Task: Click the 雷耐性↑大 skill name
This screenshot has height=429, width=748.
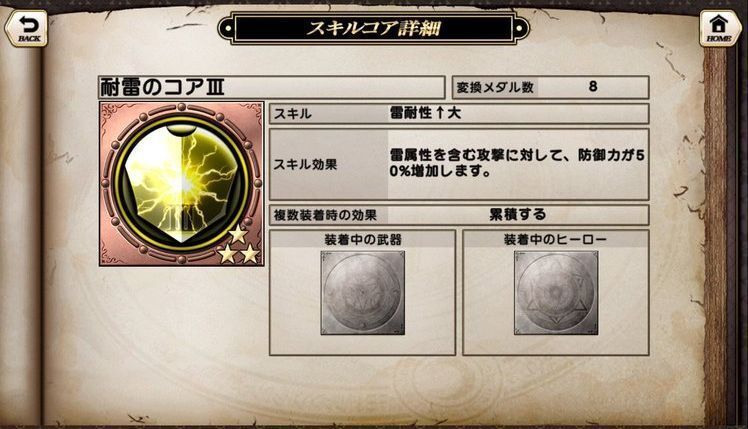Action: pyautogui.click(x=425, y=113)
